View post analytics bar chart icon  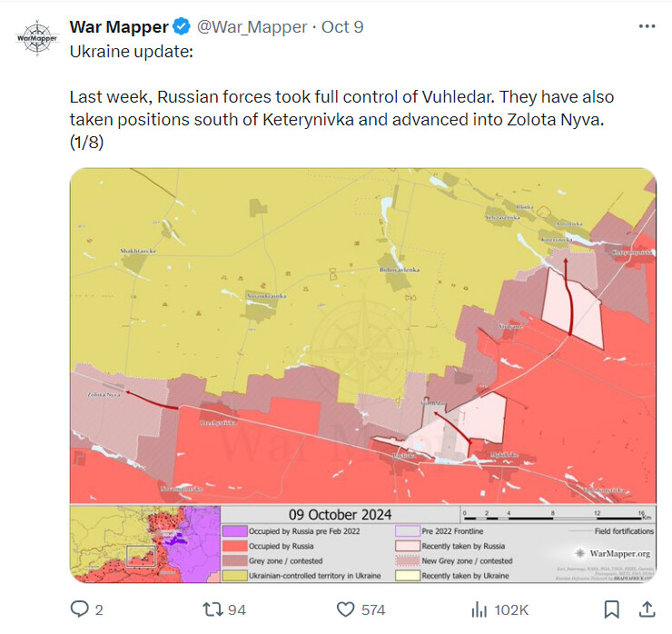[479, 609]
